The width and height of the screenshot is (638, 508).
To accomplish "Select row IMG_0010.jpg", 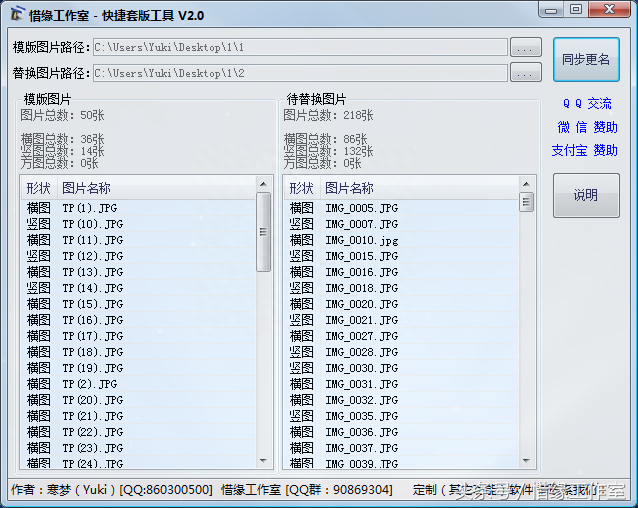I will [401, 240].
